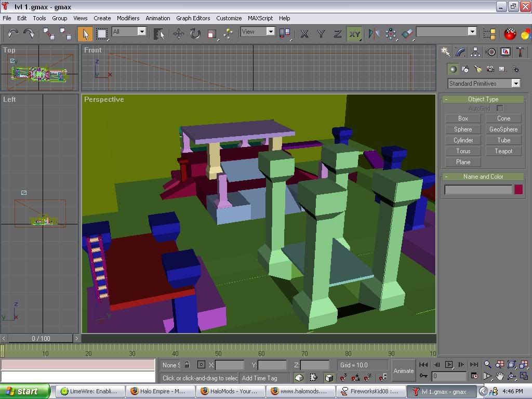This screenshot has height=399, width=532.
Task: Open the named selection sets dropdown
Action: click(446, 32)
